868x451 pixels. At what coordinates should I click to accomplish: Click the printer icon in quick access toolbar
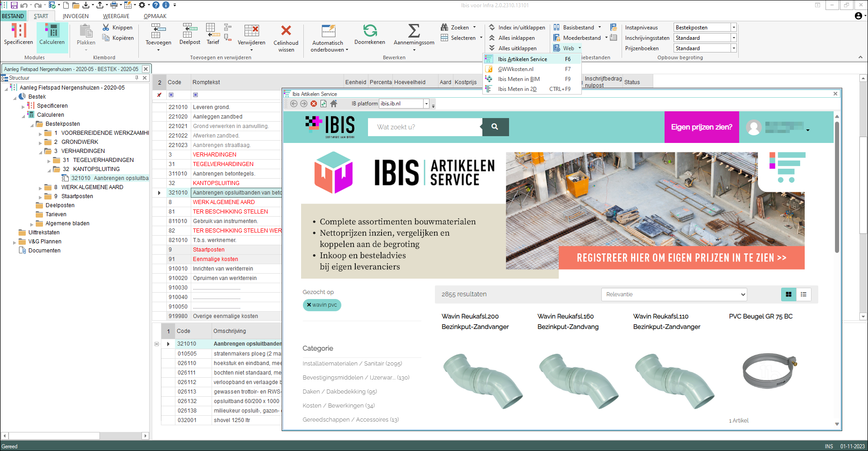pos(114,5)
